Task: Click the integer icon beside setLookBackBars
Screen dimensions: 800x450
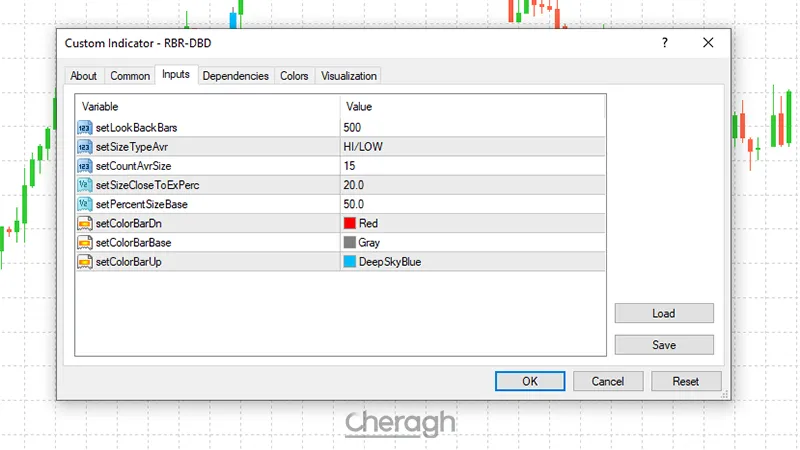Action: 85,127
